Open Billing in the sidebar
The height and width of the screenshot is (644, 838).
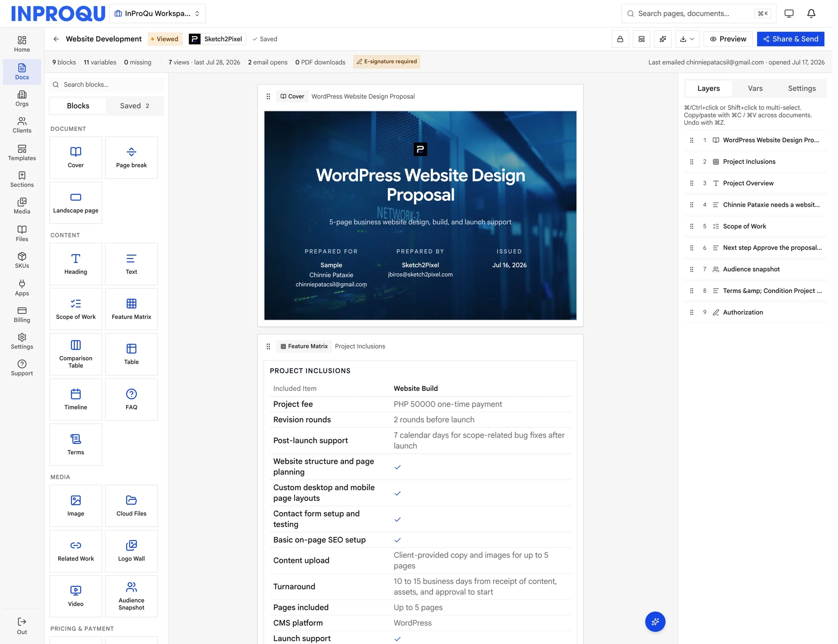click(x=22, y=314)
